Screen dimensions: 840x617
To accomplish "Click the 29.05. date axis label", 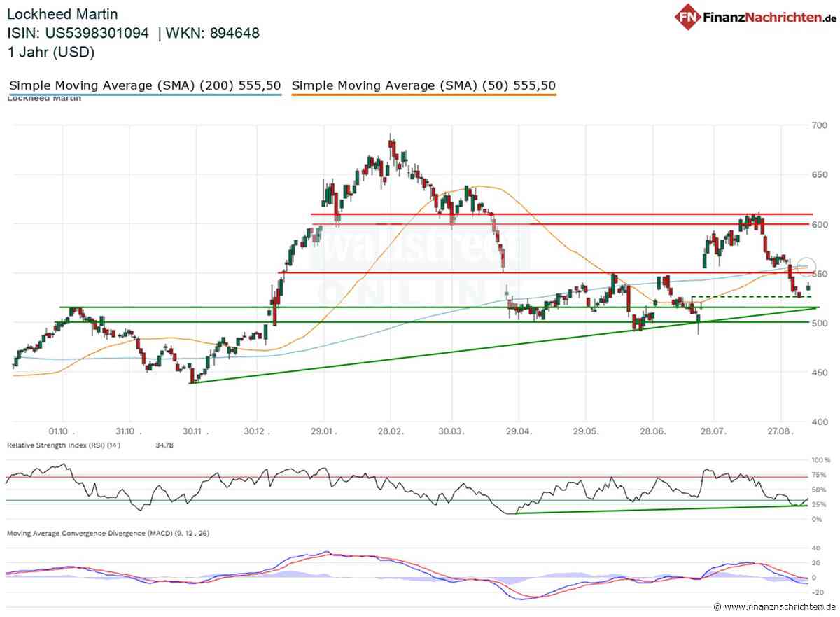I will pyautogui.click(x=586, y=432).
